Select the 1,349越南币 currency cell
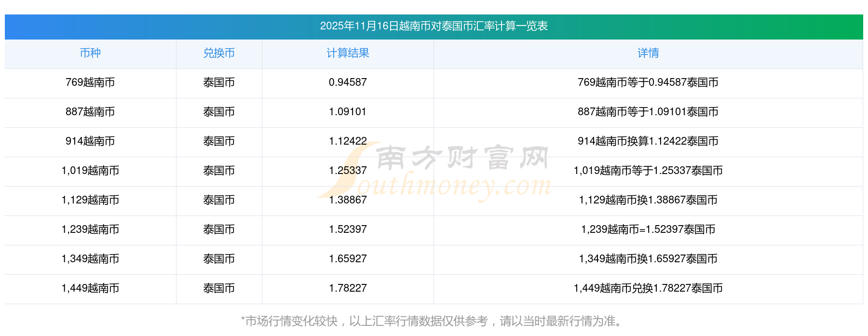Image resolution: width=868 pixels, height=336 pixels. point(90,259)
